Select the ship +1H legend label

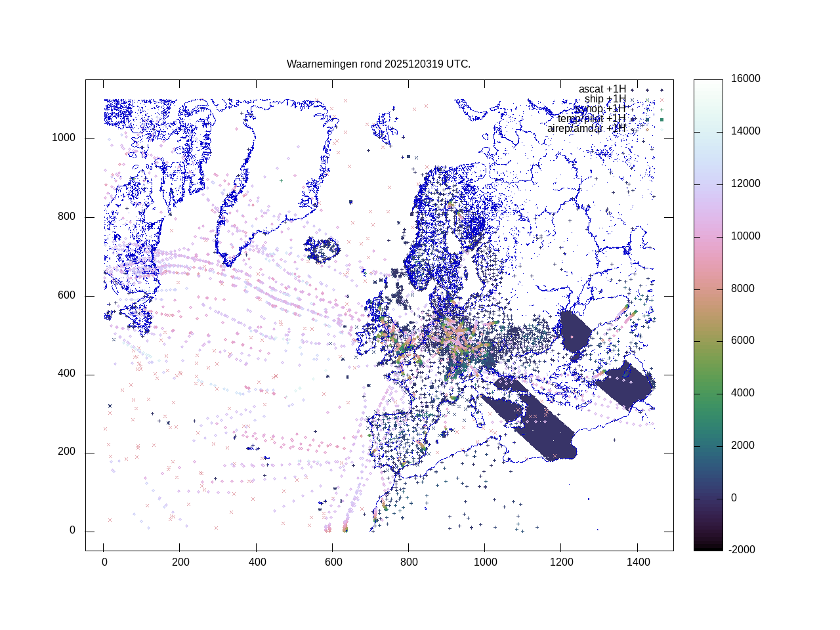[x=605, y=99]
